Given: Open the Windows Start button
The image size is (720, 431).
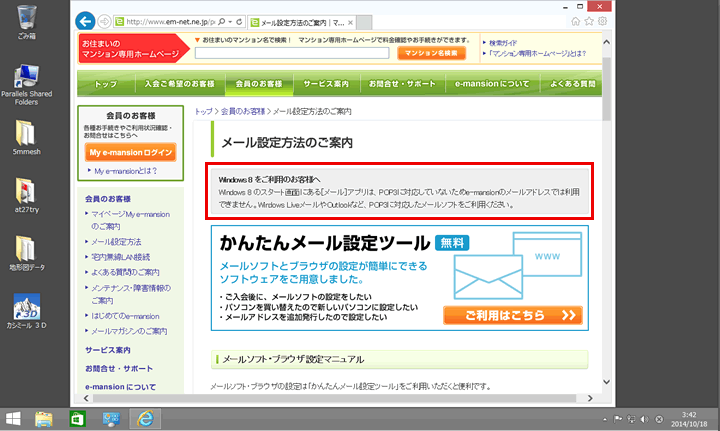Looking at the screenshot, I should pos(13,419).
